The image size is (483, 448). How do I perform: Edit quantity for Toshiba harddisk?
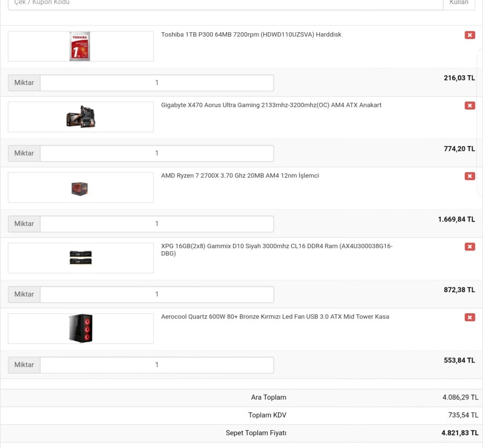click(157, 83)
